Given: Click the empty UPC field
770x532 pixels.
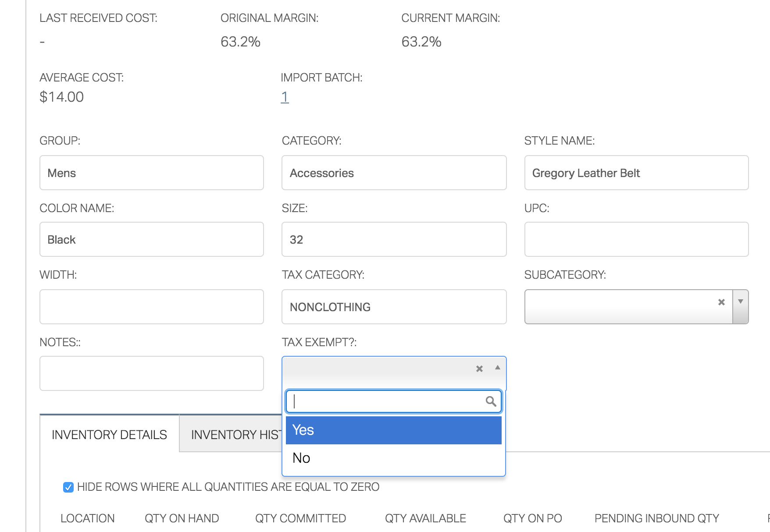Looking at the screenshot, I should (636, 239).
